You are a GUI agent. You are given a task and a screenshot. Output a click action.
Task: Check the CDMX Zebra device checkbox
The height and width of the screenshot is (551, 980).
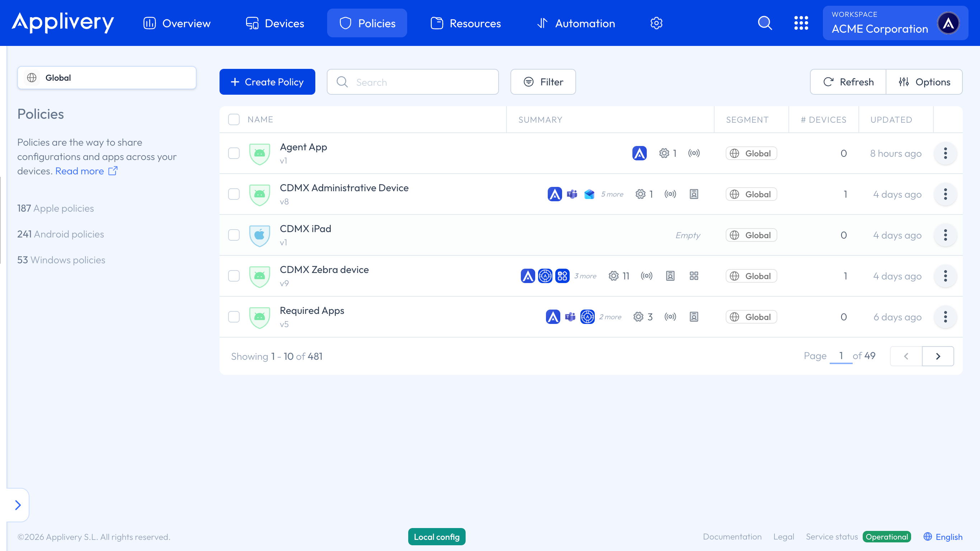(x=234, y=276)
